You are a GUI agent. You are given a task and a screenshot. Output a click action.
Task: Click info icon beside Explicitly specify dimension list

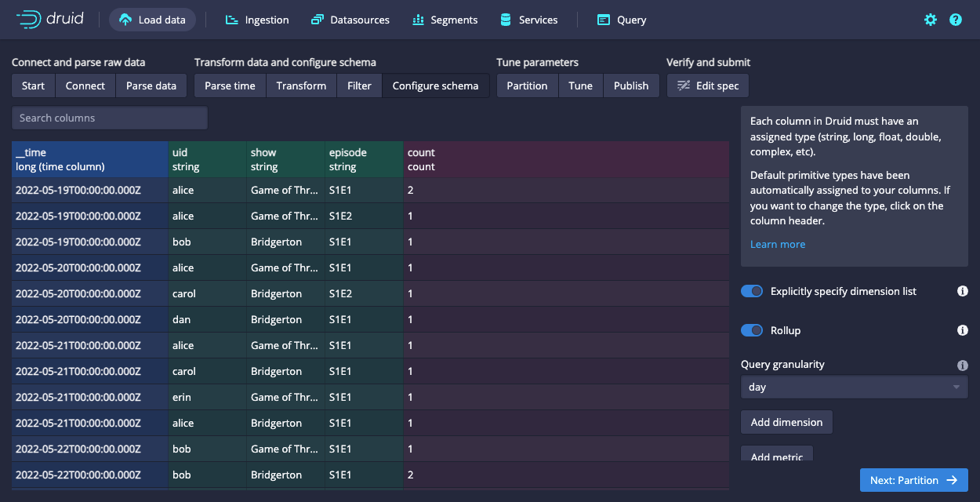point(963,291)
